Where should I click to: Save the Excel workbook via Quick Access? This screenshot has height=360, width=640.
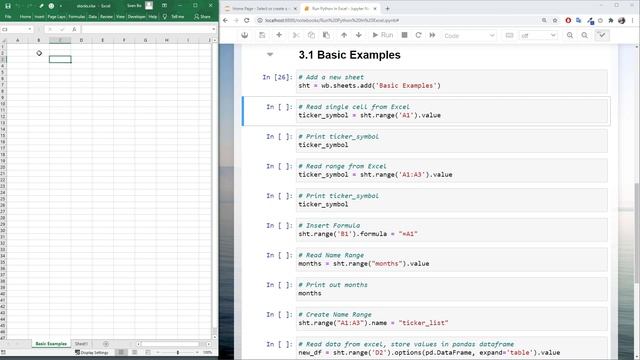[x=8, y=6]
